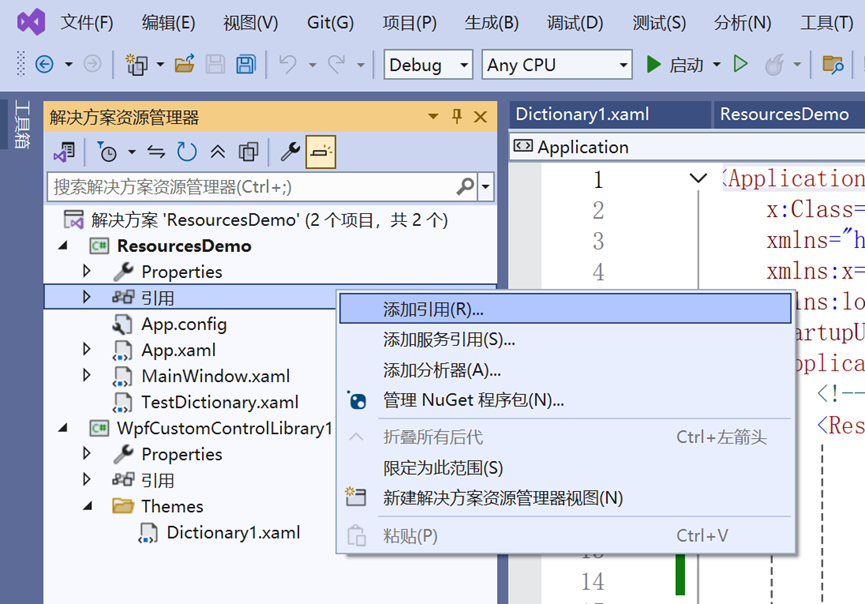
Task: Click the Visual Studio logo icon
Action: [31, 22]
